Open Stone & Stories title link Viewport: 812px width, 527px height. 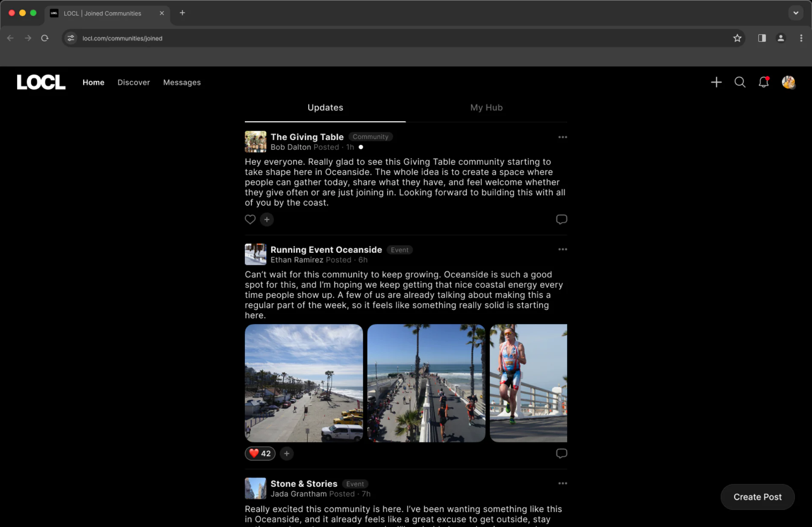[x=304, y=483]
